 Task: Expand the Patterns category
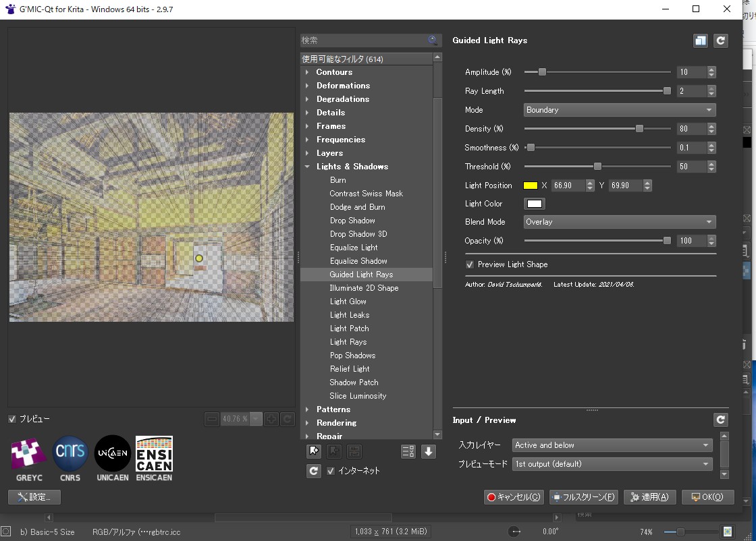coord(307,409)
